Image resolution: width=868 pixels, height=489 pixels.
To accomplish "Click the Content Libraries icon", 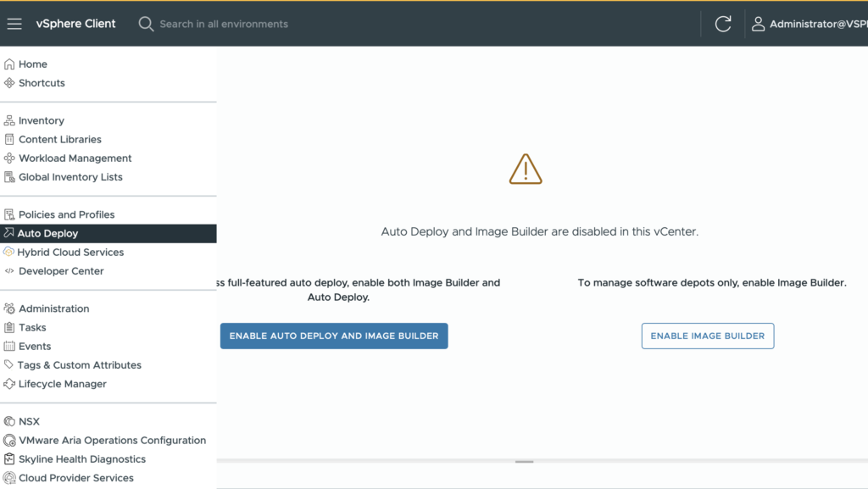I will coord(9,139).
